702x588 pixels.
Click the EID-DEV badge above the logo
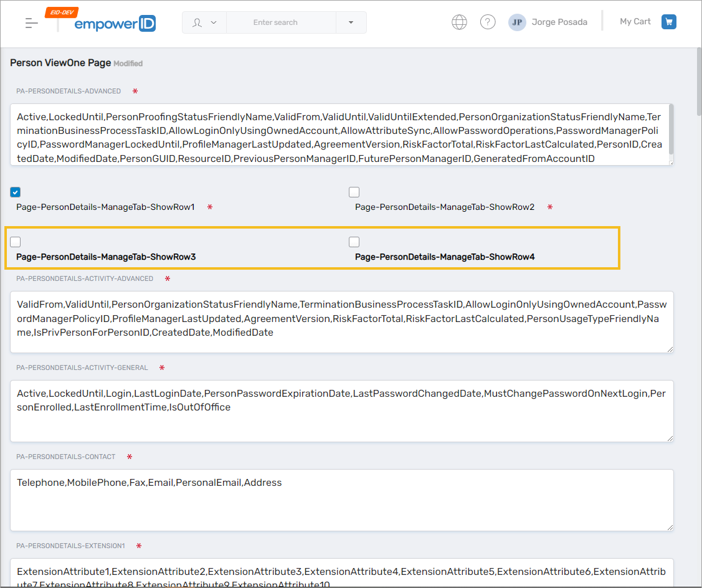pyautogui.click(x=61, y=11)
